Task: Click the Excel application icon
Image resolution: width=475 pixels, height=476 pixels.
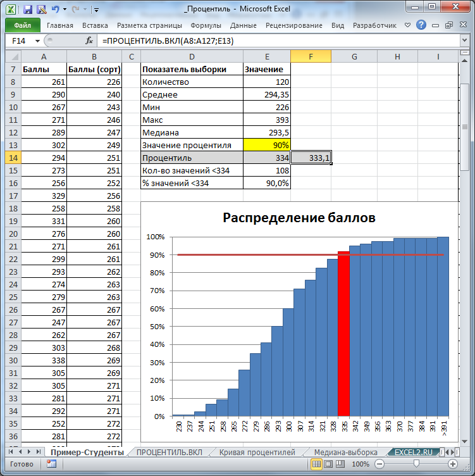Action: pos(11,9)
